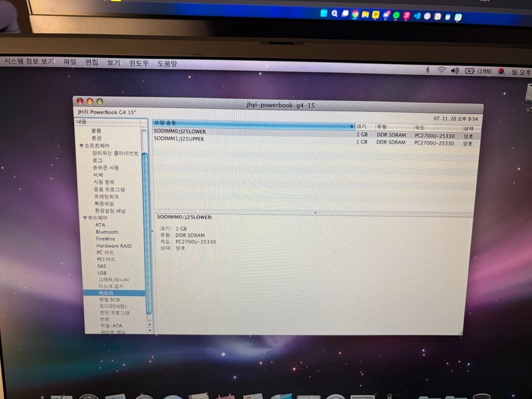The image size is (532, 399).
Task: Collapse the 소프트웨어 disclosure triangle
Action: point(81,146)
